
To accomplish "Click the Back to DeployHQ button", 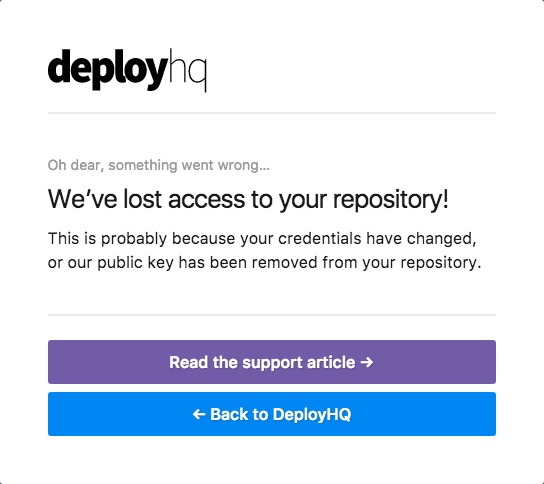I will (272, 414).
